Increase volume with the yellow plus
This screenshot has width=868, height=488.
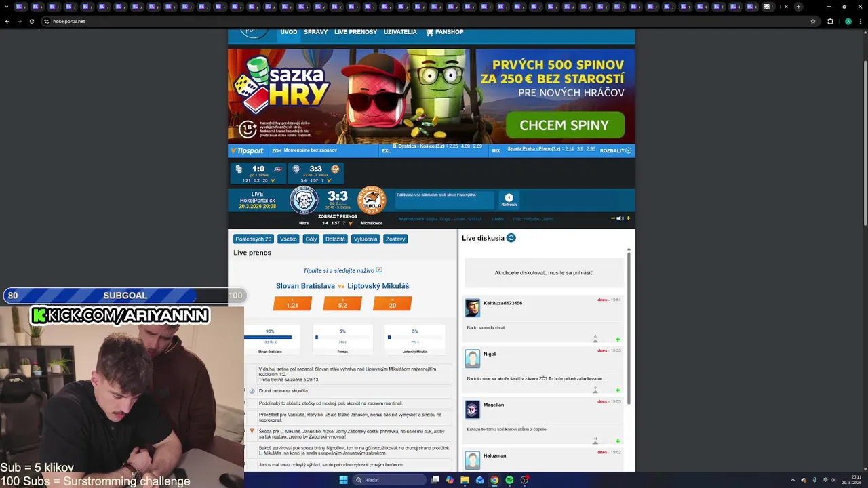click(x=628, y=218)
